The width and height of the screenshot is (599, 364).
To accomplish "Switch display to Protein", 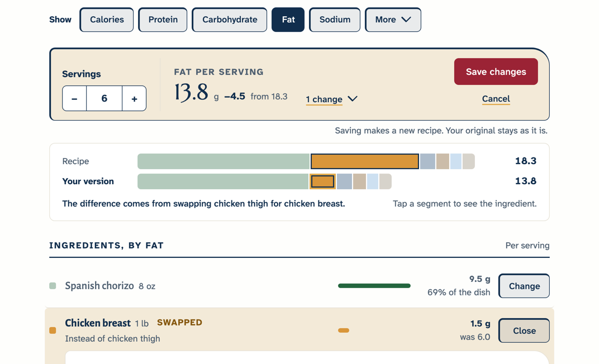I will [x=163, y=20].
